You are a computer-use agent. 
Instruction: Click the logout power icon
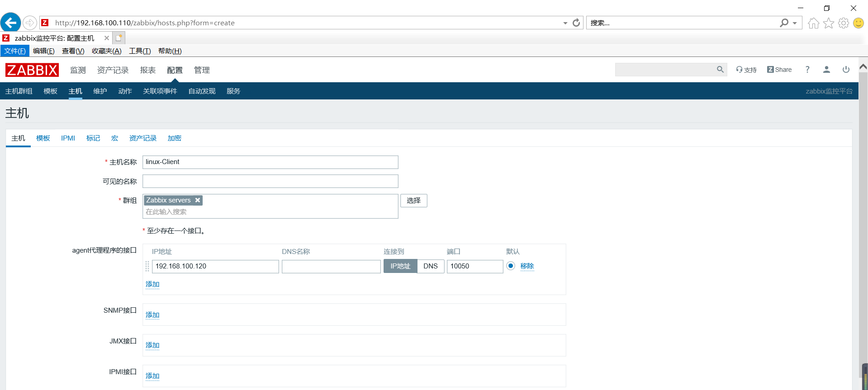[846, 70]
